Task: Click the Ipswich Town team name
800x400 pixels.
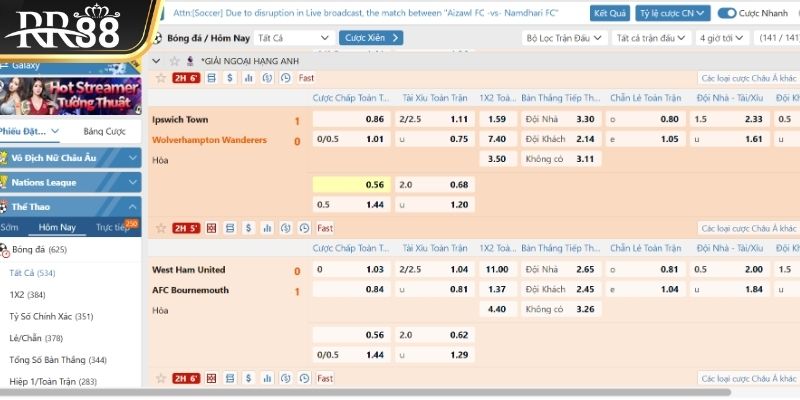Action: coord(180,119)
